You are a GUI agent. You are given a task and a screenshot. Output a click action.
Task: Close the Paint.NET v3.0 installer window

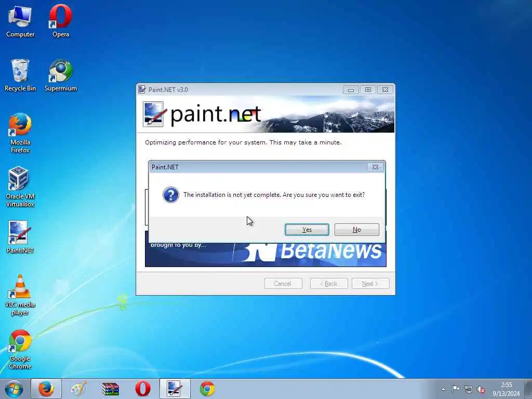pos(385,90)
